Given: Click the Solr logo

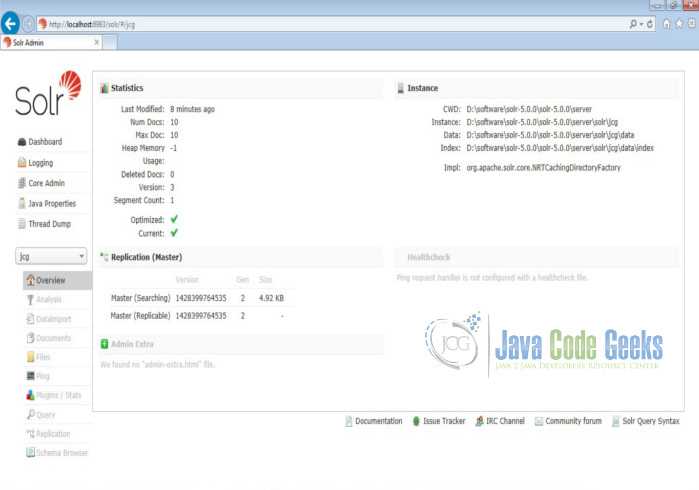Looking at the screenshot, I should 48,93.
